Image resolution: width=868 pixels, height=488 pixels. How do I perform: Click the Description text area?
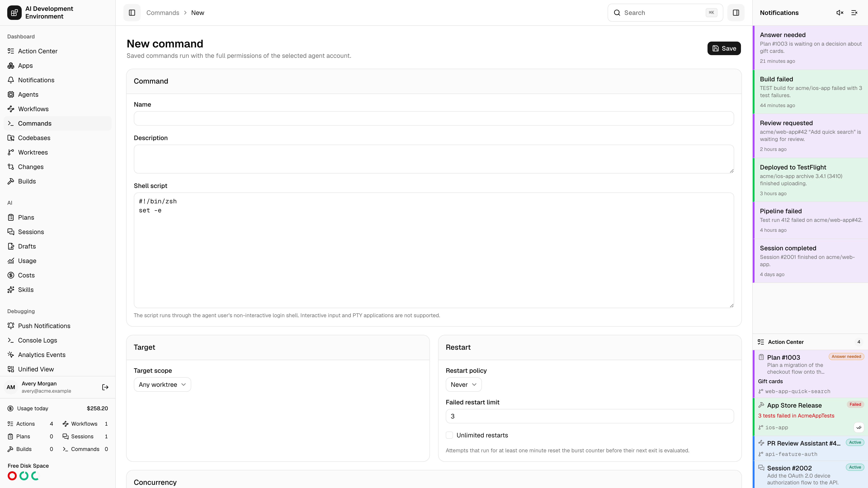coord(434,159)
